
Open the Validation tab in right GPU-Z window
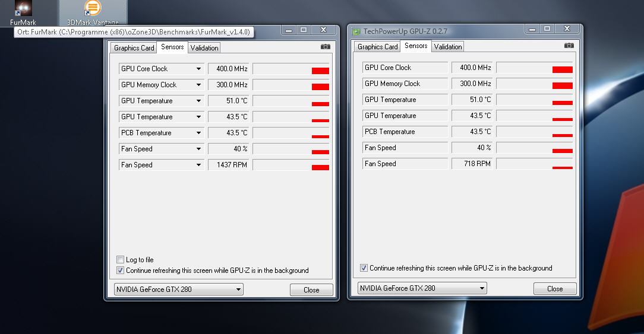click(x=448, y=46)
